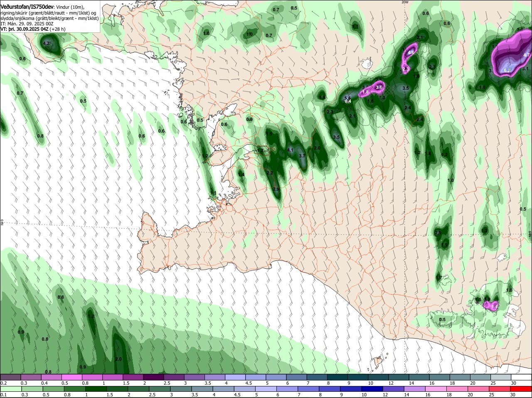Click the 1.7 rainfall value on the map
This screenshot has height=398, width=532.
pos(439,278)
